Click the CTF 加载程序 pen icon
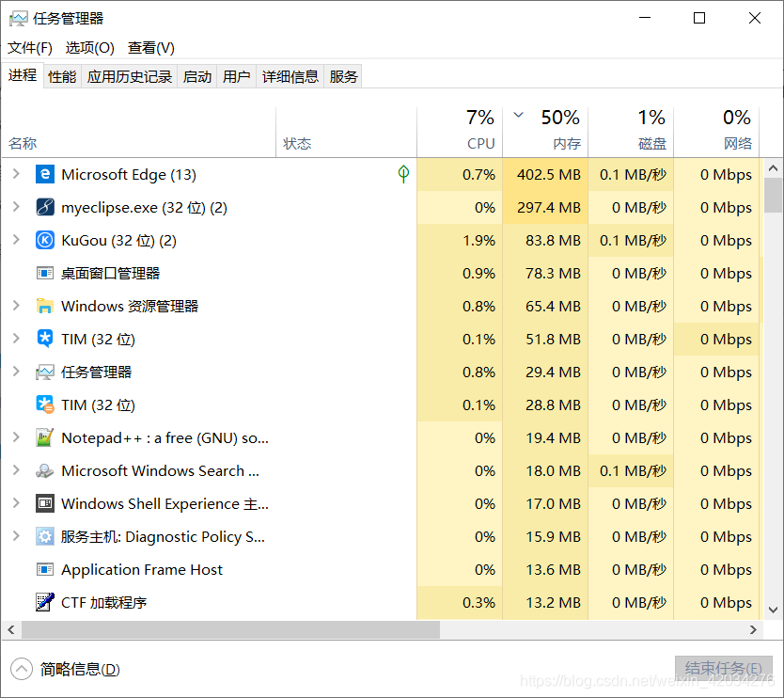The width and height of the screenshot is (784, 698). tap(45, 602)
